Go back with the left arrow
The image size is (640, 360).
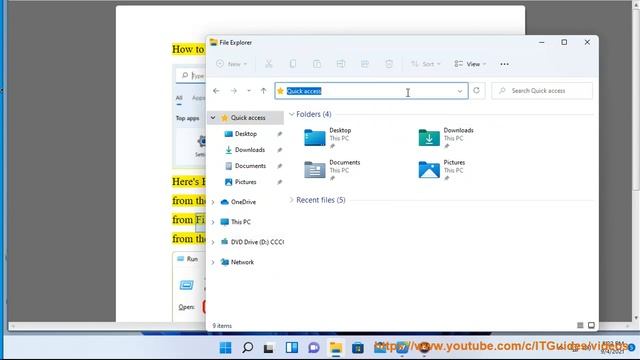pyautogui.click(x=216, y=91)
